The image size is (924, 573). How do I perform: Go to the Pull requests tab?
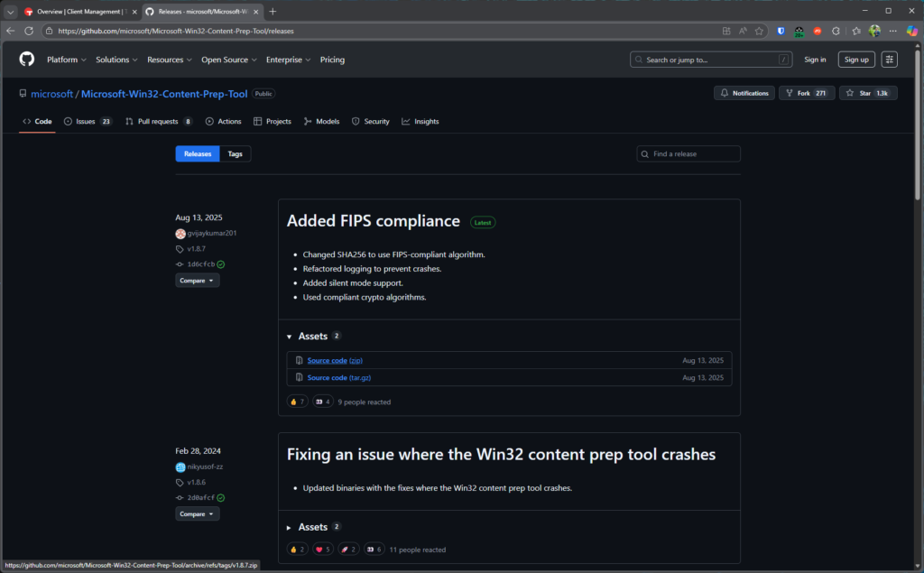click(158, 121)
